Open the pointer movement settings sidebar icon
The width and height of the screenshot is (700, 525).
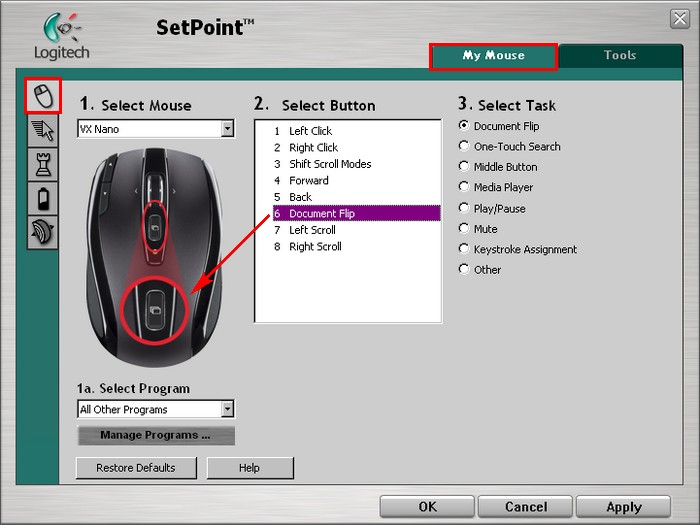[43, 131]
